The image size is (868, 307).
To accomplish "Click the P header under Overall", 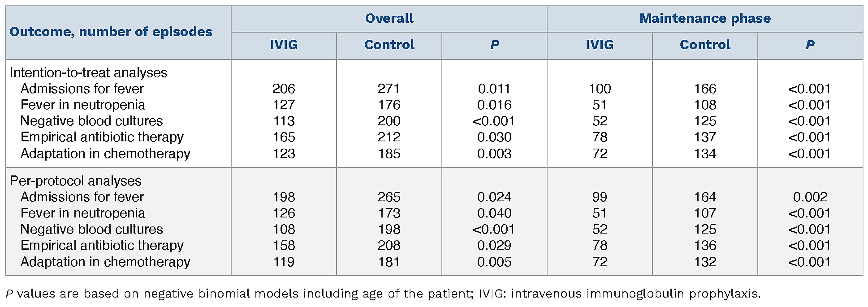I will coord(494,45).
